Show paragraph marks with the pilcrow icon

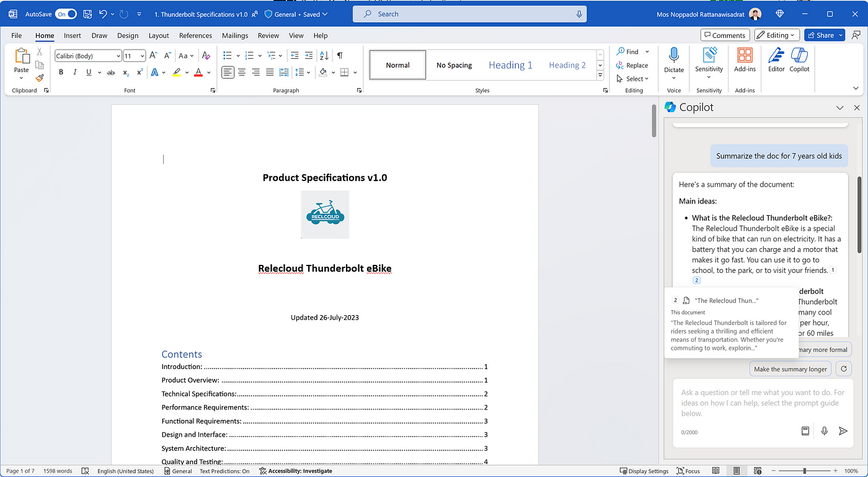pyautogui.click(x=340, y=56)
